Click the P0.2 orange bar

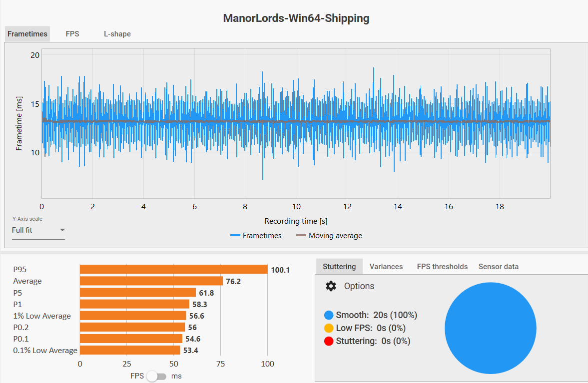tap(132, 327)
